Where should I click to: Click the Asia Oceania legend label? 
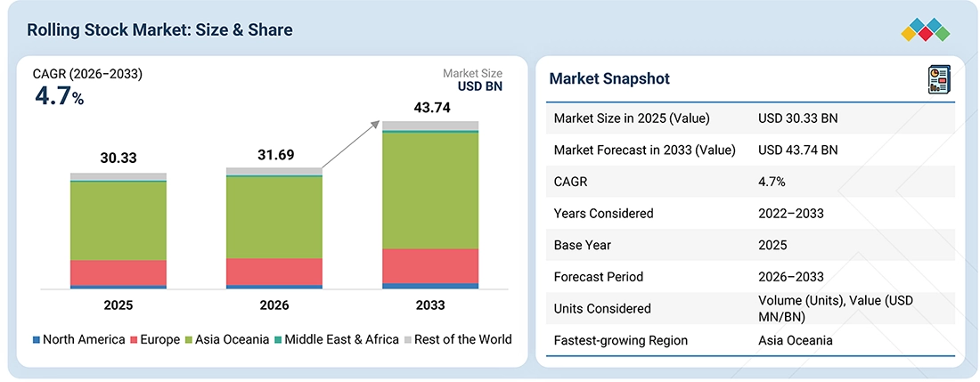point(232,339)
